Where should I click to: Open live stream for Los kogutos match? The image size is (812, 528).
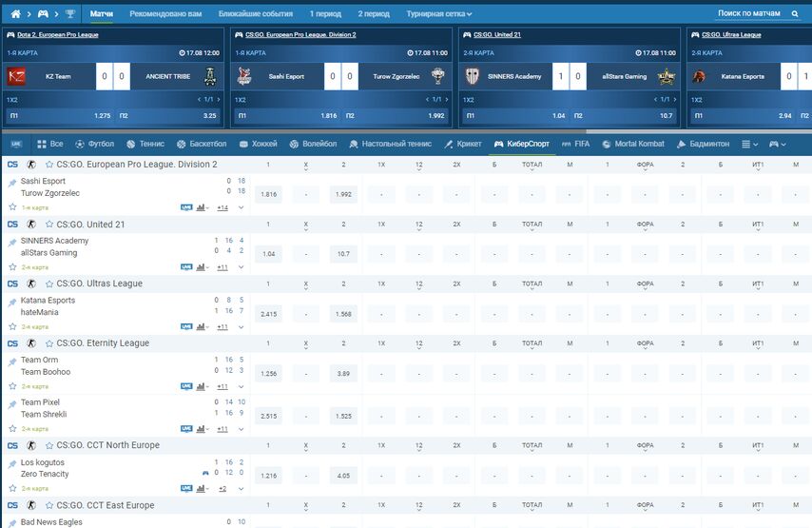pos(186,489)
